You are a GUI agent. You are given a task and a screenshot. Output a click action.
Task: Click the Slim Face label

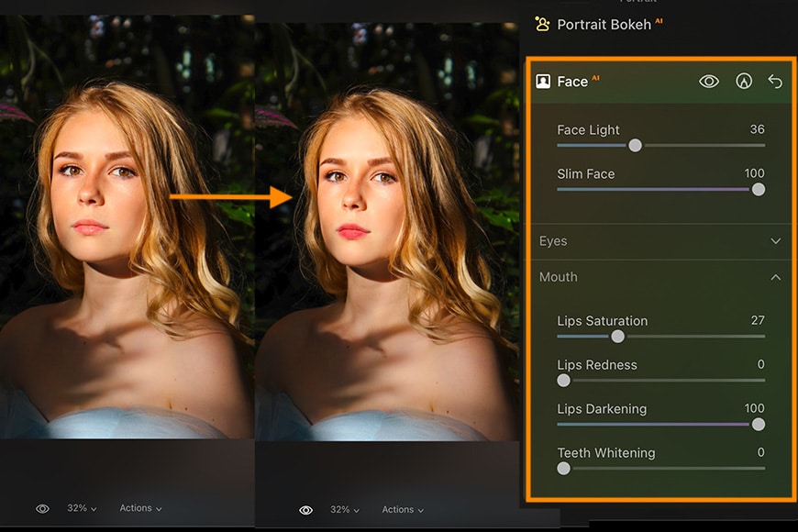pyautogui.click(x=586, y=174)
